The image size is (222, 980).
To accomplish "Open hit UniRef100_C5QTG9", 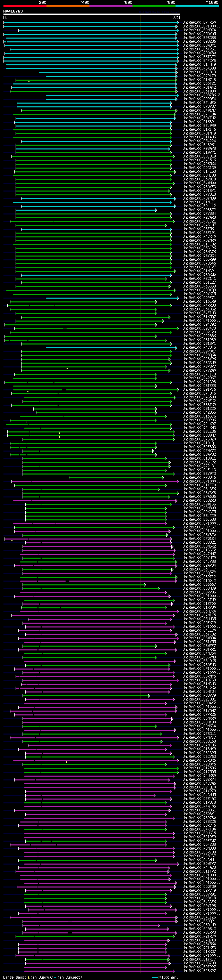I will point(199,886).
